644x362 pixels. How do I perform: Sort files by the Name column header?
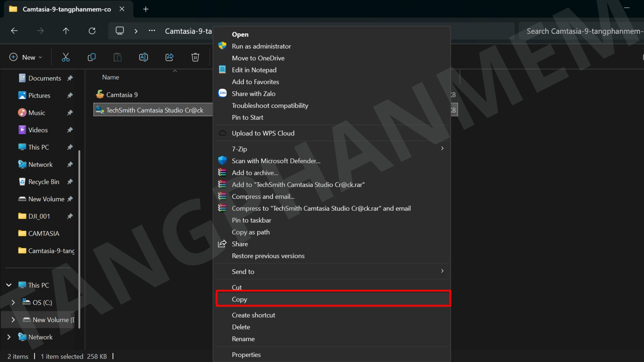pos(110,77)
